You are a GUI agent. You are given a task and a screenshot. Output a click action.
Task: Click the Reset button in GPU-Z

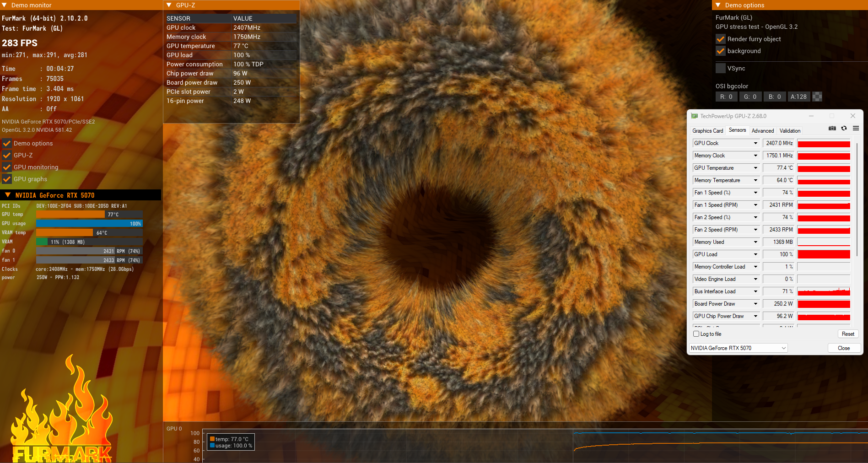tap(847, 334)
